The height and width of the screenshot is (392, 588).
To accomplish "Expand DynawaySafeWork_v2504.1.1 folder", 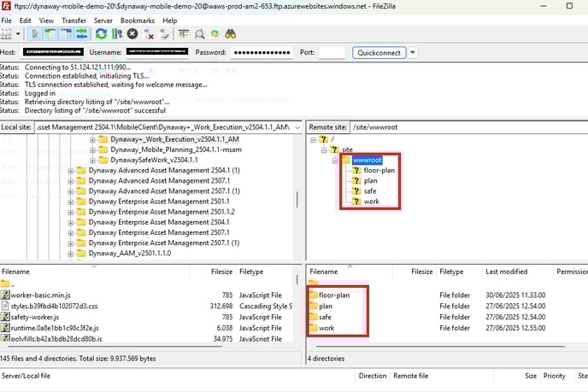I will [92, 161].
